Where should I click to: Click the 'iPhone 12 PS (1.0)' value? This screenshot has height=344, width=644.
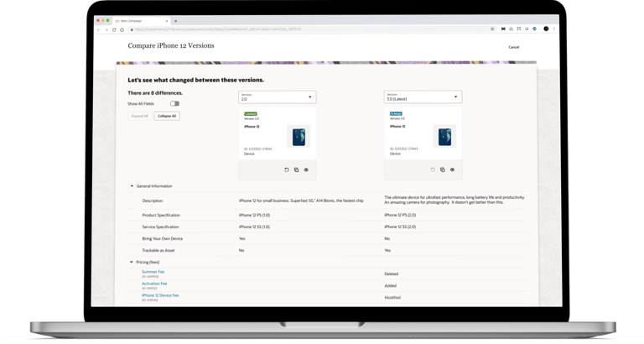click(x=254, y=216)
